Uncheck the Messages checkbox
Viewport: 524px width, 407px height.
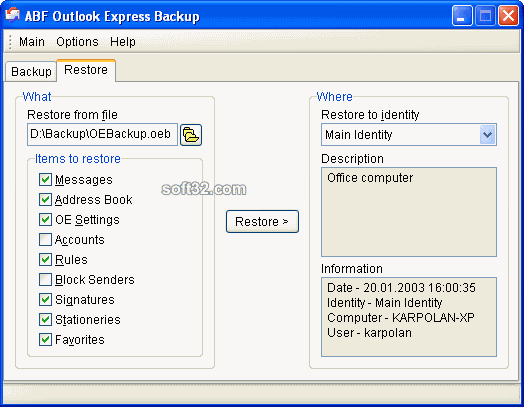[x=45, y=179]
